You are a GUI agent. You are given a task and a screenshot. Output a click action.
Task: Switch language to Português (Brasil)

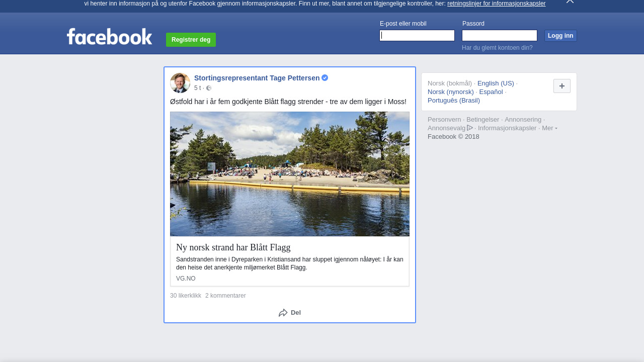[454, 101]
